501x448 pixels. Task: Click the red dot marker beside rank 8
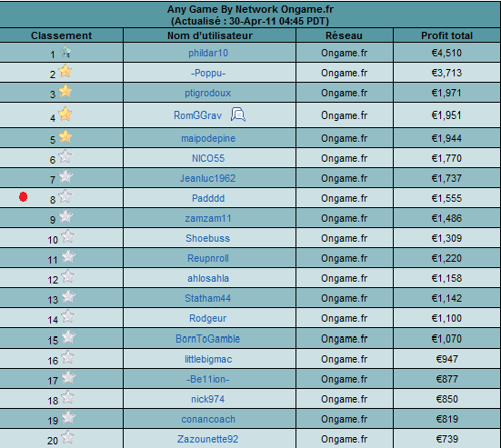click(23, 197)
